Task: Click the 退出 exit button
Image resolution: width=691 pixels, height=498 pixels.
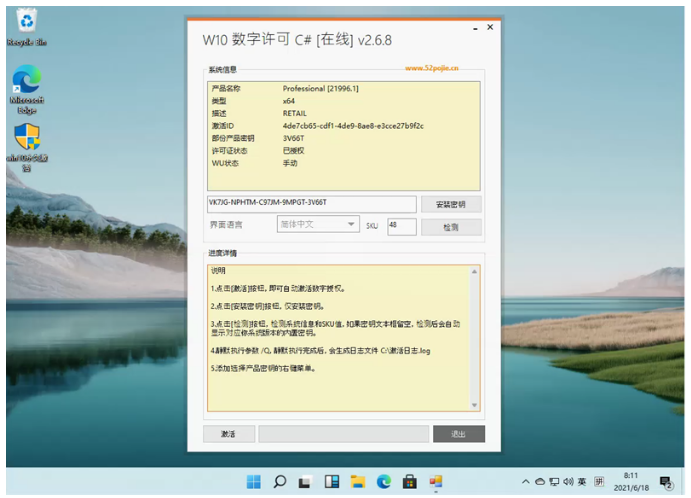Action: click(459, 434)
